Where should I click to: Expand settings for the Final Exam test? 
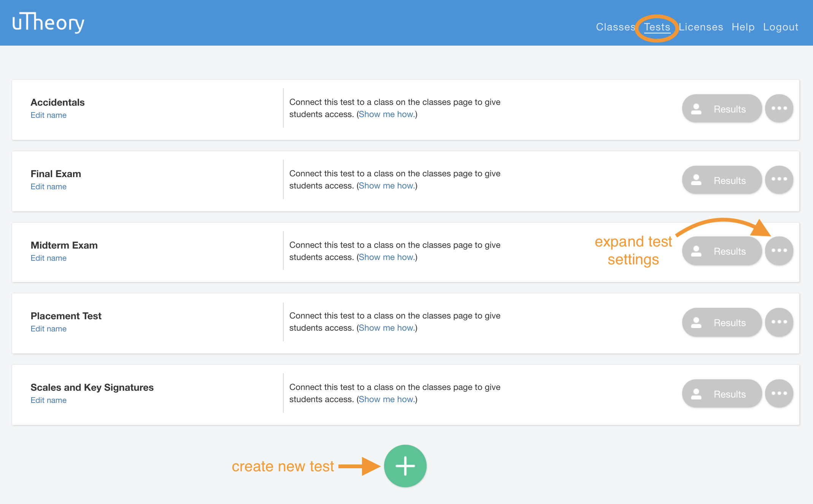(x=779, y=179)
